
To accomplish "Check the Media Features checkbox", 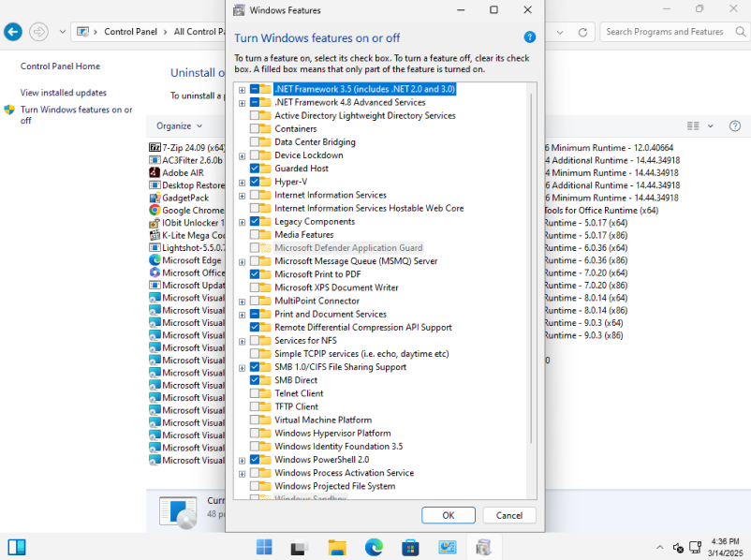I will tap(255, 234).
